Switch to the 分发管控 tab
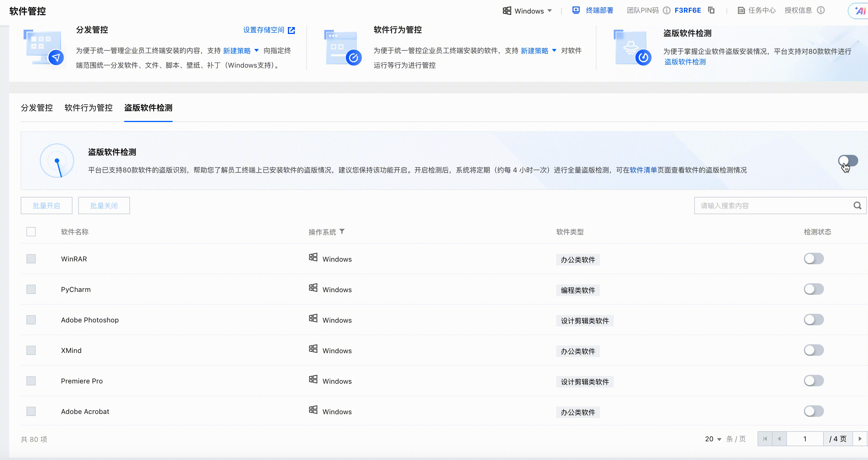Viewport: 868px width, 460px height. [37, 108]
